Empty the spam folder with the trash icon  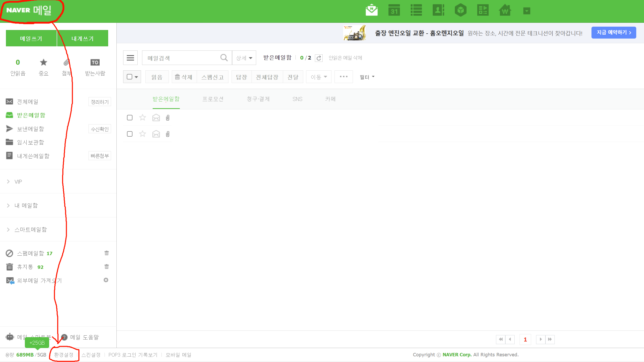[106, 253]
